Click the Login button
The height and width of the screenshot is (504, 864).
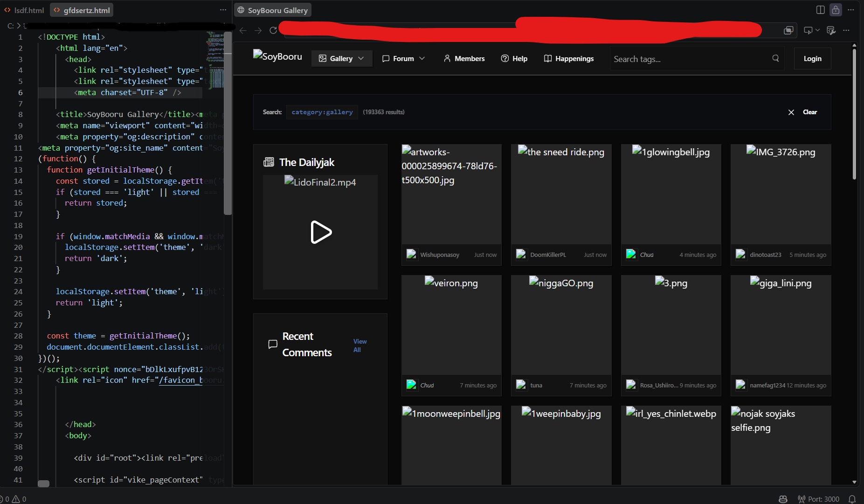point(812,58)
